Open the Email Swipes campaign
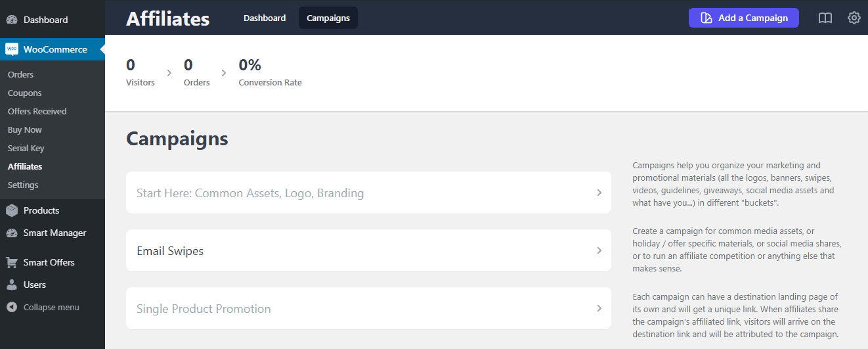 pyautogui.click(x=368, y=250)
